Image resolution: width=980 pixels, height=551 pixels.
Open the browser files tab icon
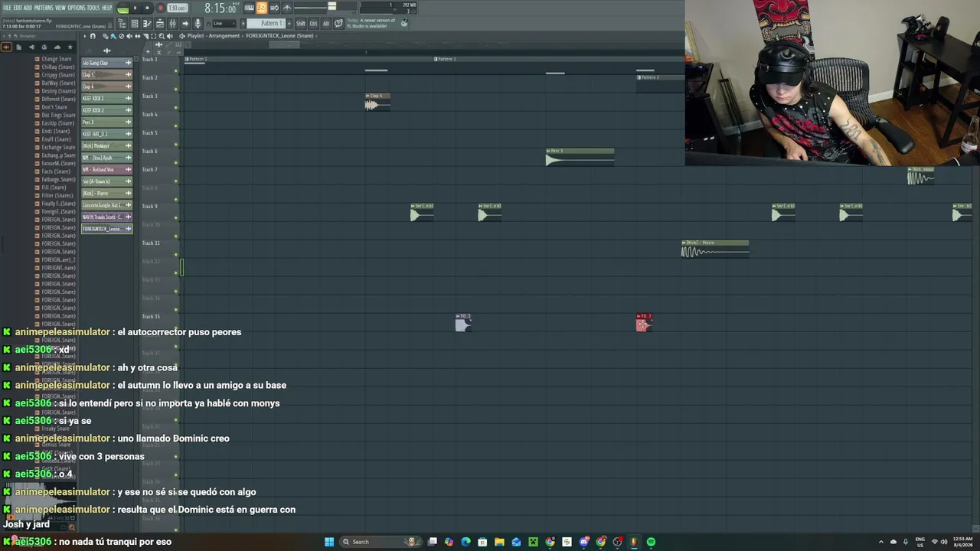[x=19, y=47]
